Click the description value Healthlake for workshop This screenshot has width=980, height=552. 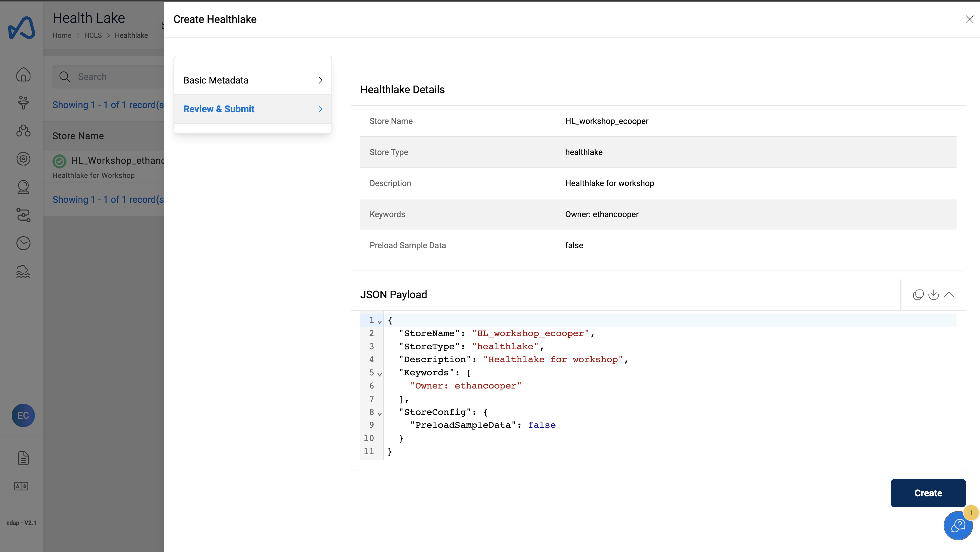tap(610, 183)
